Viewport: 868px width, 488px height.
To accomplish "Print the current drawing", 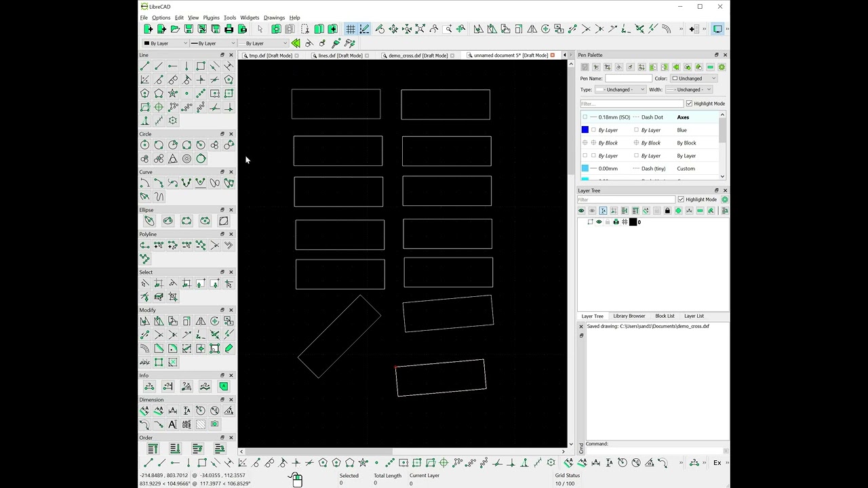I will click(229, 29).
